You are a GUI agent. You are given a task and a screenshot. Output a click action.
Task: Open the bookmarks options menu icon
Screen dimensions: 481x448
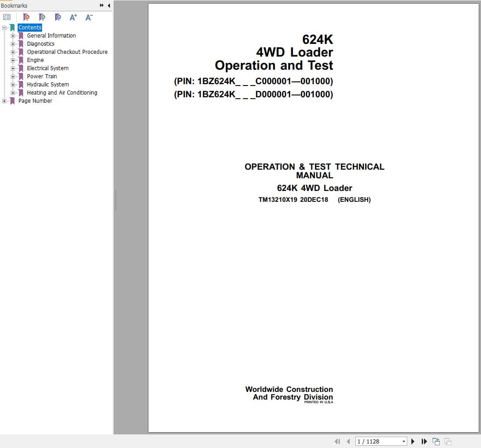coord(7,17)
